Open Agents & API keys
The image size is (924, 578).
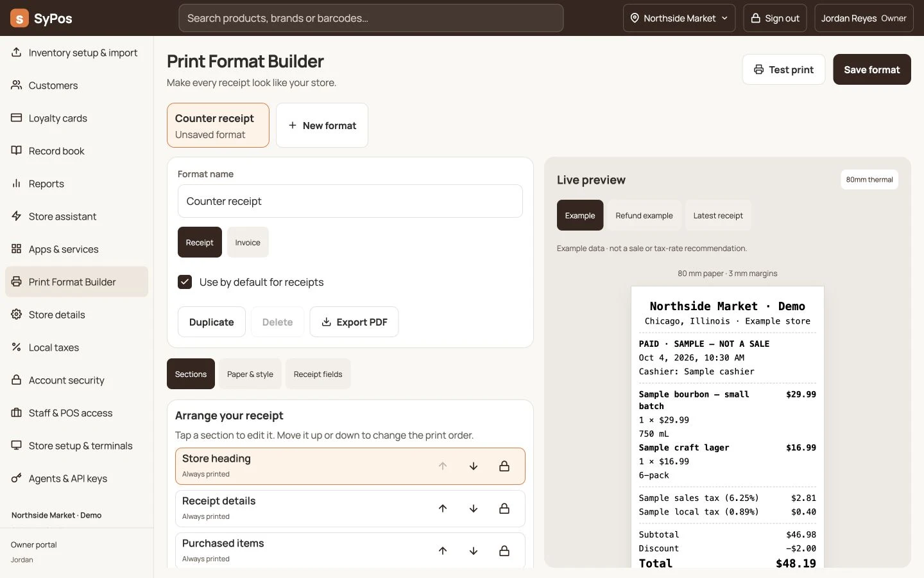click(x=76, y=478)
